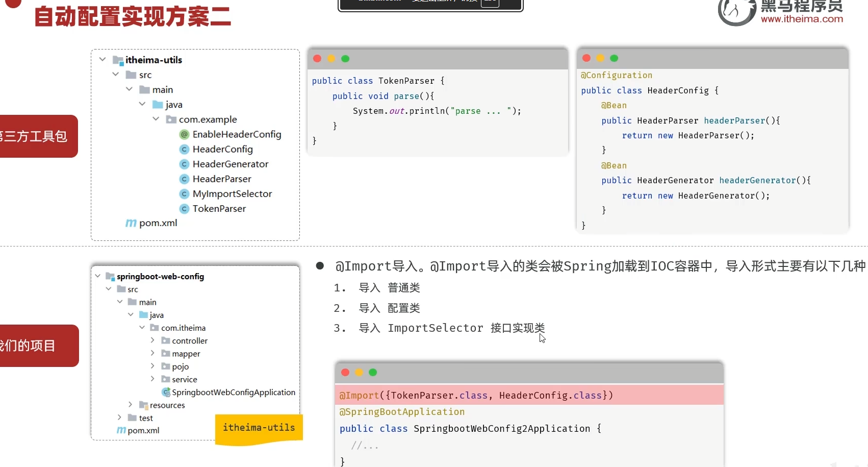Click red dot on TokenParser code window

point(317,59)
